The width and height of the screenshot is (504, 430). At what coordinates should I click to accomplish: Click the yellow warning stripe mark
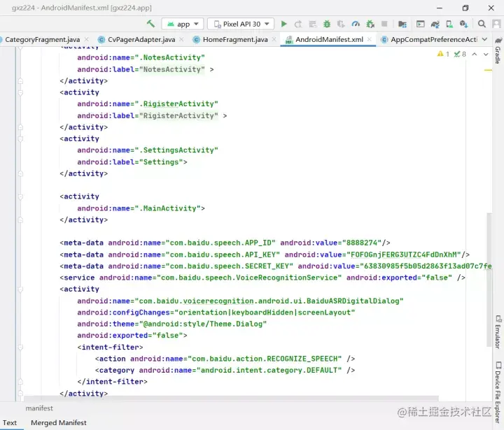pyautogui.click(x=488, y=70)
